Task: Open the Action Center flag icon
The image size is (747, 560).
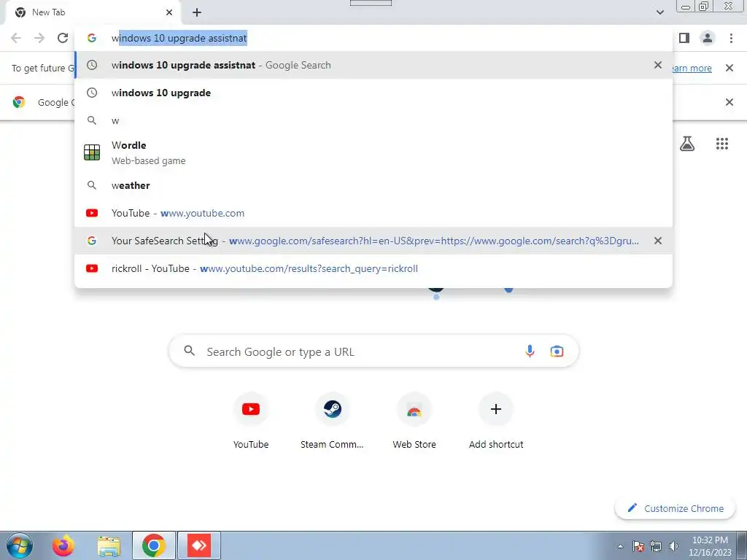Action: 638,546
